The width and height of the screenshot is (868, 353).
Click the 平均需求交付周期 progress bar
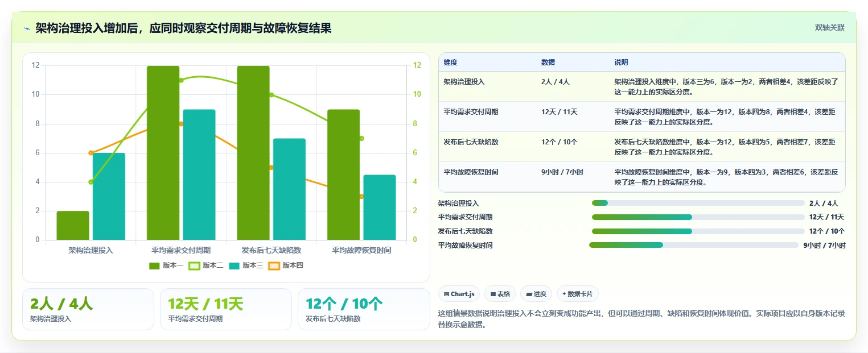[x=698, y=217]
